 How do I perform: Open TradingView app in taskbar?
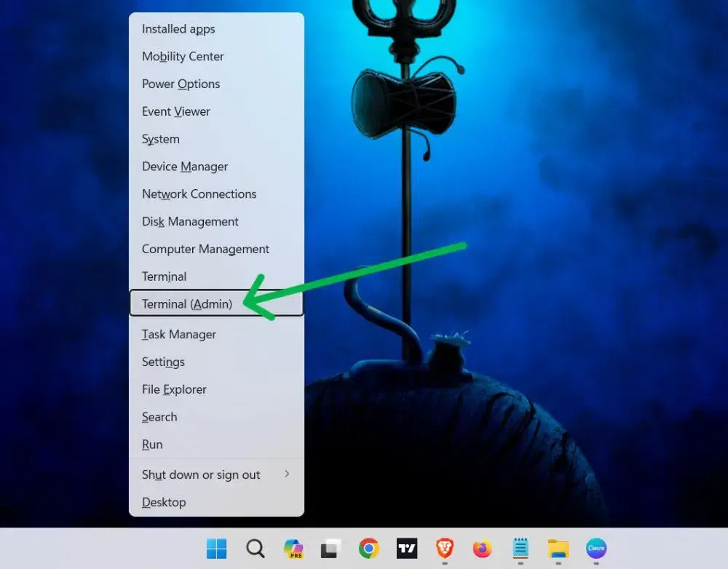coord(407,549)
